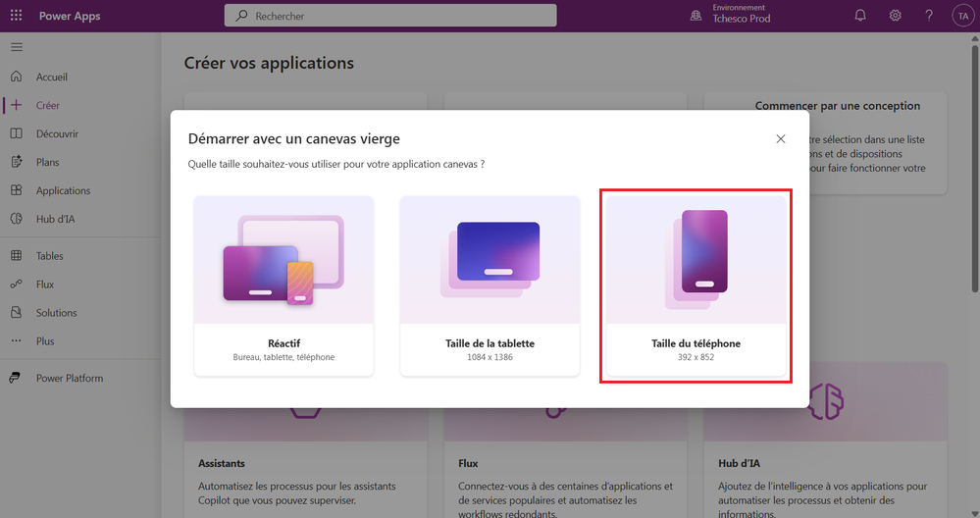Open the notifications bell
Image resolution: width=980 pixels, height=518 pixels.
[x=860, y=16]
